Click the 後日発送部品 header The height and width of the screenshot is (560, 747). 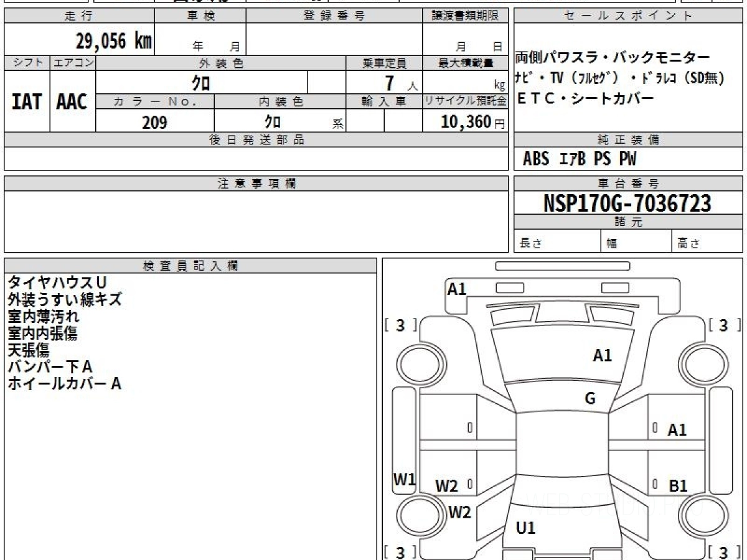pyautogui.click(x=256, y=140)
